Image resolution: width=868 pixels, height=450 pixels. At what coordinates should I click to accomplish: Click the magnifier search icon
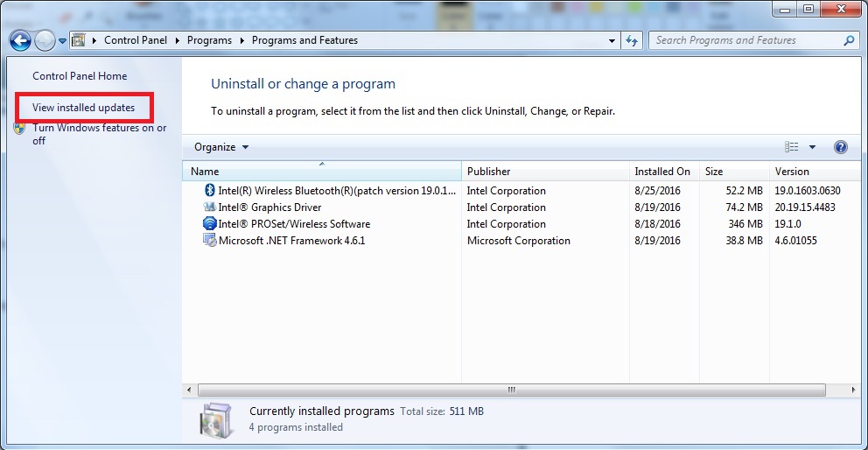[849, 40]
